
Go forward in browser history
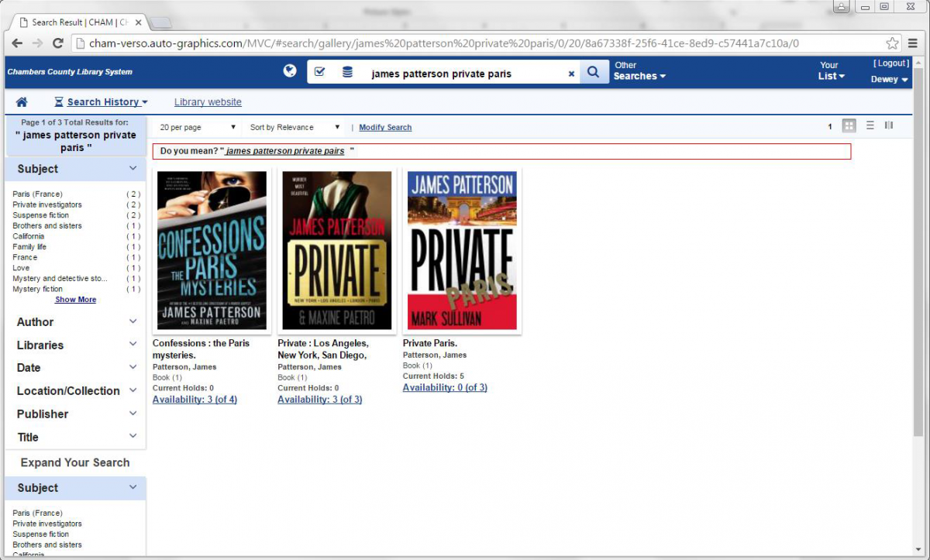pyautogui.click(x=37, y=43)
